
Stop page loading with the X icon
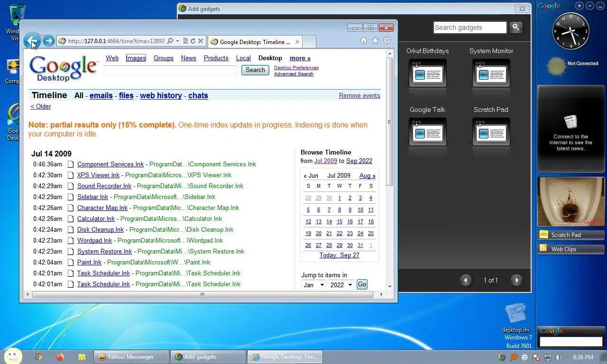(x=201, y=41)
